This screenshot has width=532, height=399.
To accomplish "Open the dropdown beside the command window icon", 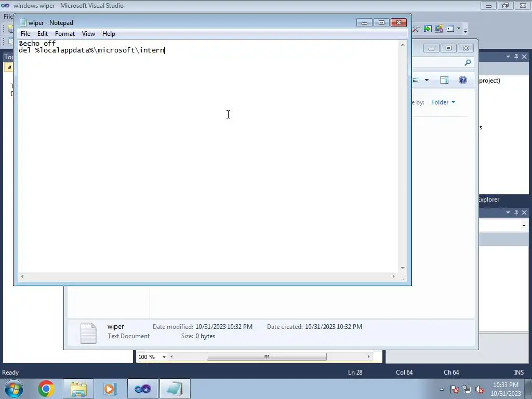I will (x=458, y=29).
